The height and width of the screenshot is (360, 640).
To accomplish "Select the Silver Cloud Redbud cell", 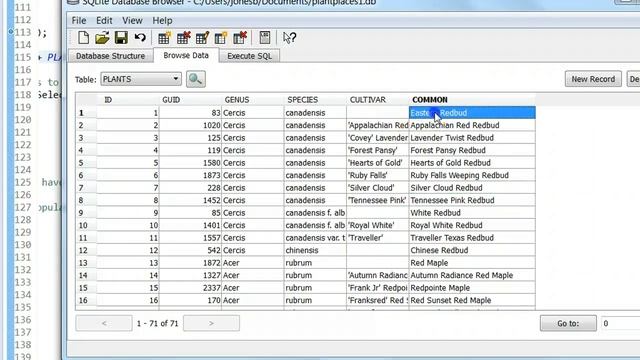I will point(472,188).
